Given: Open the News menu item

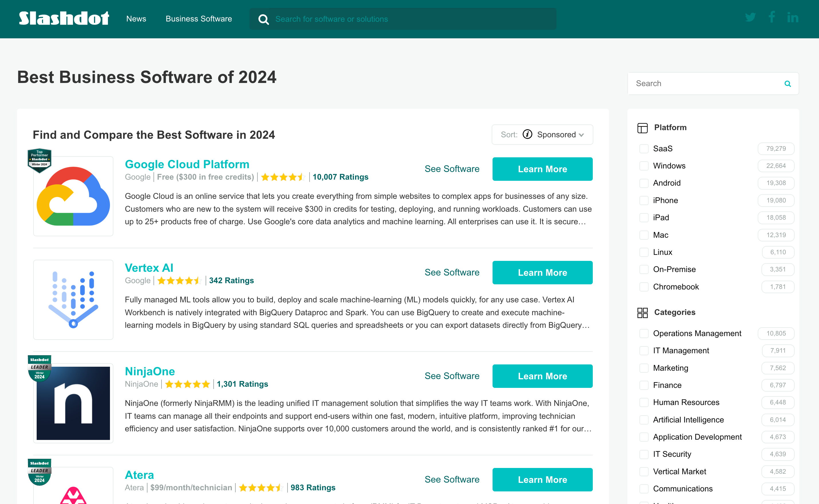Looking at the screenshot, I should pyautogui.click(x=136, y=19).
